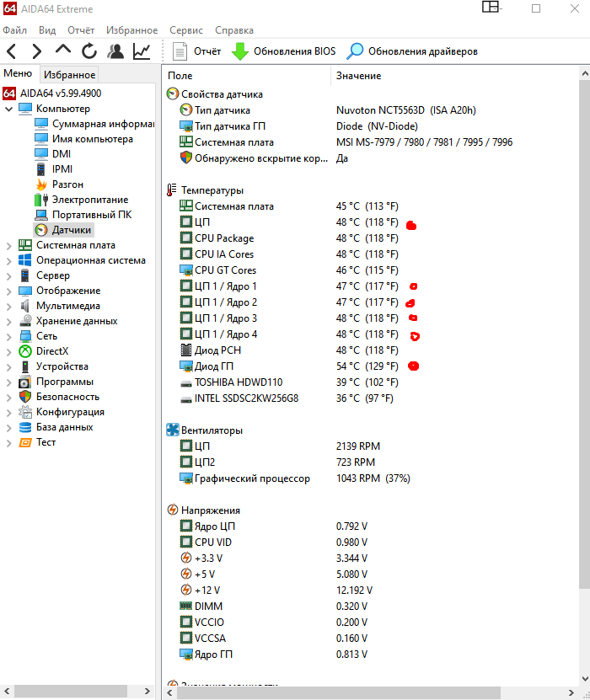Expand the Хранение данных tree node
Viewport: 590px width, 700px height.
click(x=8, y=321)
